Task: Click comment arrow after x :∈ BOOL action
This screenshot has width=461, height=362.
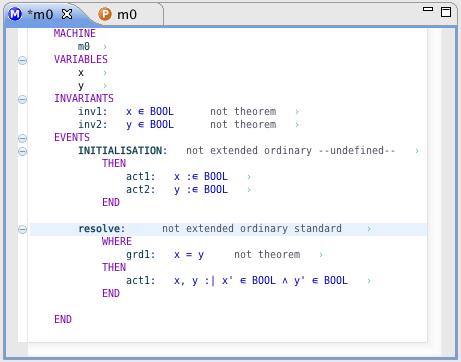Action: pyautogui.click(x=249, y=177)
